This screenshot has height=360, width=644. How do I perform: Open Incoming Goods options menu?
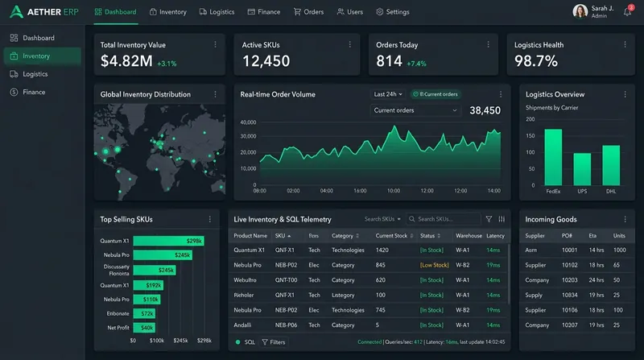pos(625,219)
